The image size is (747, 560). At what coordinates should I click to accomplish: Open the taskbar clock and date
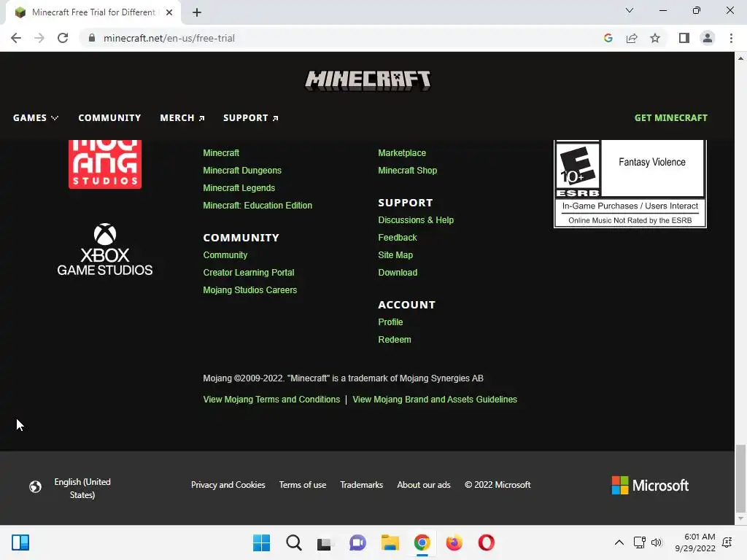(695, 542)
